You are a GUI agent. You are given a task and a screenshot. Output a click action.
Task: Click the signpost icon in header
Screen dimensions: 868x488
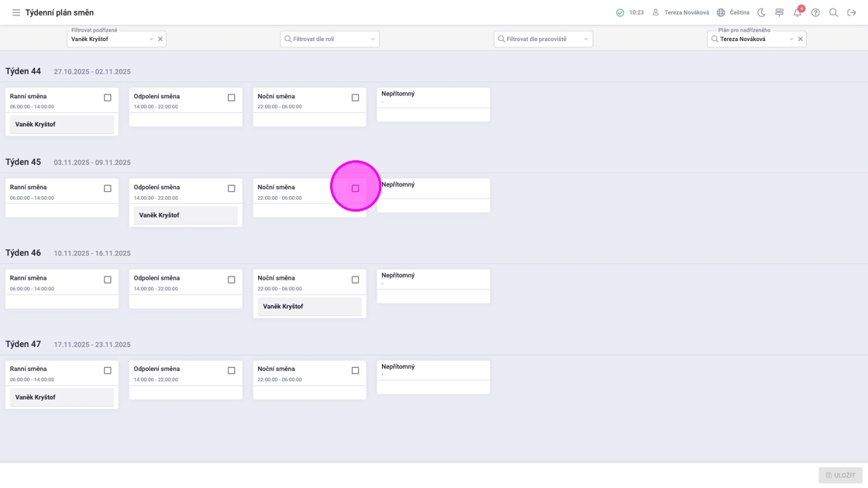coord(779,12)
